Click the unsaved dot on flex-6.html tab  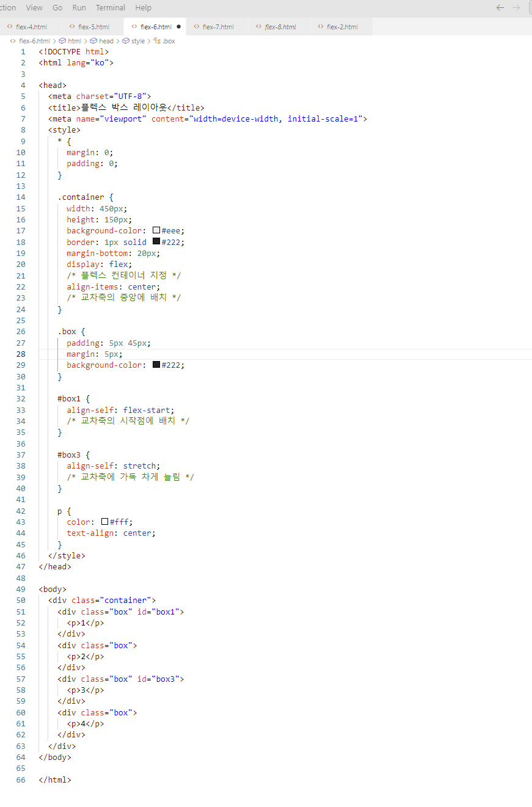pos(179,27)
